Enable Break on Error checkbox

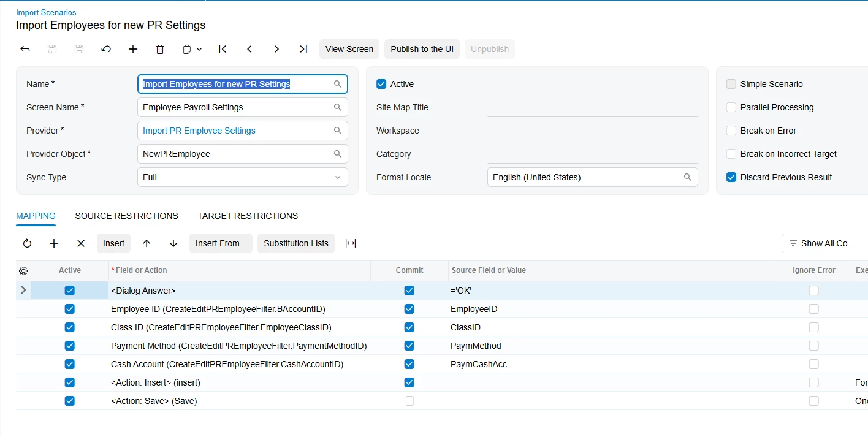point(731,131)
